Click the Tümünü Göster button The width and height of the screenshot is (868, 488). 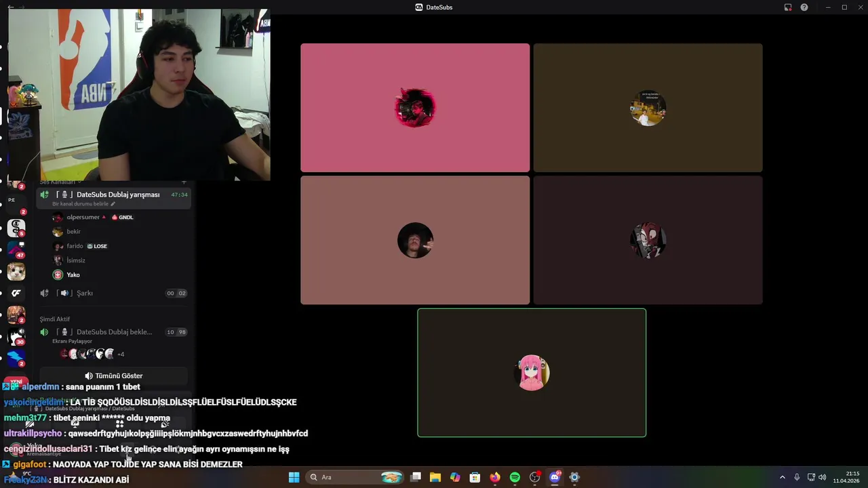(x=113, y=375)
